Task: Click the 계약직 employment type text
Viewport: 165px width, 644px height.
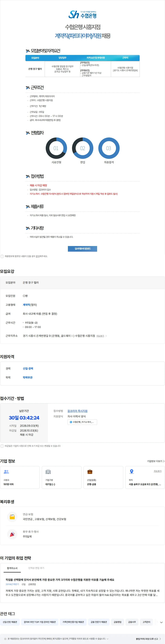Action: click(26, 304)
